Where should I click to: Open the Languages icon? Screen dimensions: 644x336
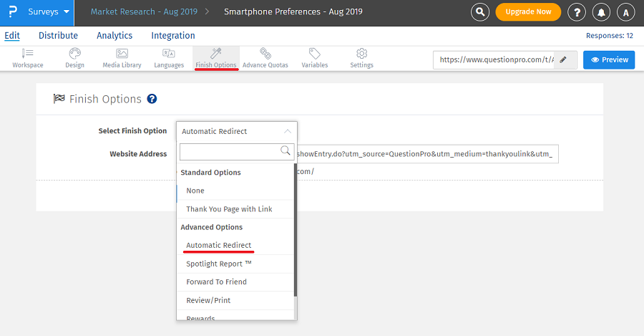169,54
